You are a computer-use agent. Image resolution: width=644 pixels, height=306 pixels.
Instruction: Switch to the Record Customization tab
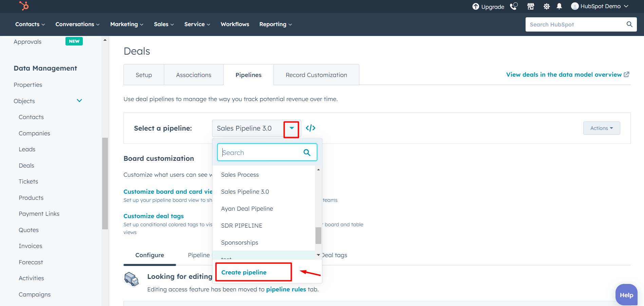pos(316,75)
